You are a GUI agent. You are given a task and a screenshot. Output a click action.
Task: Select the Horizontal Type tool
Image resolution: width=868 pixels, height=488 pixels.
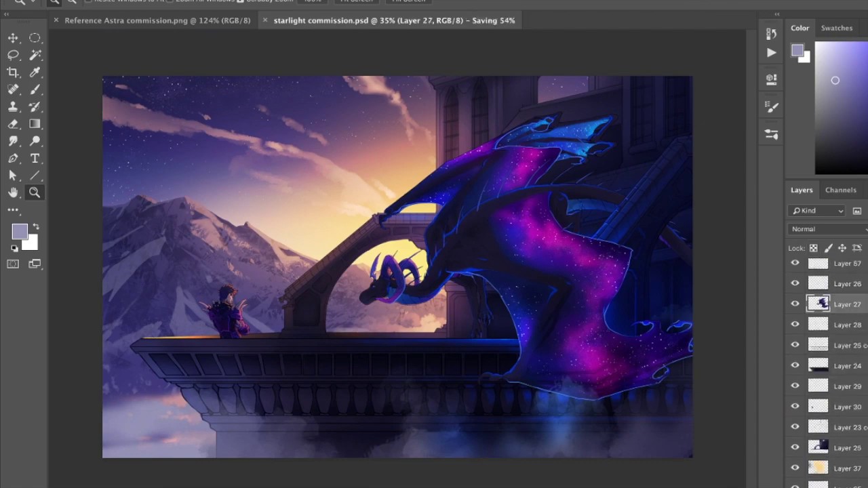35,159
